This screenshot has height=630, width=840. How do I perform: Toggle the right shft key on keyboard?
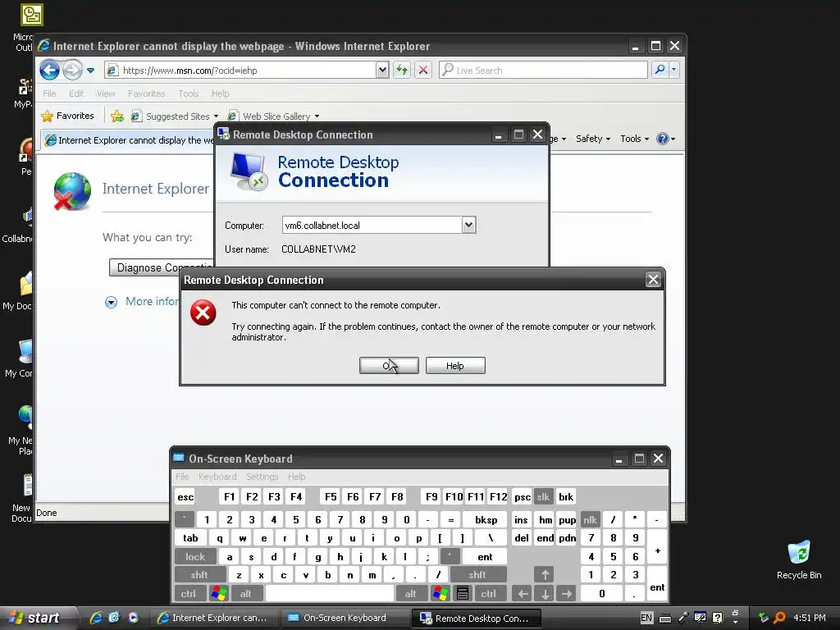(x=478, y=575)
